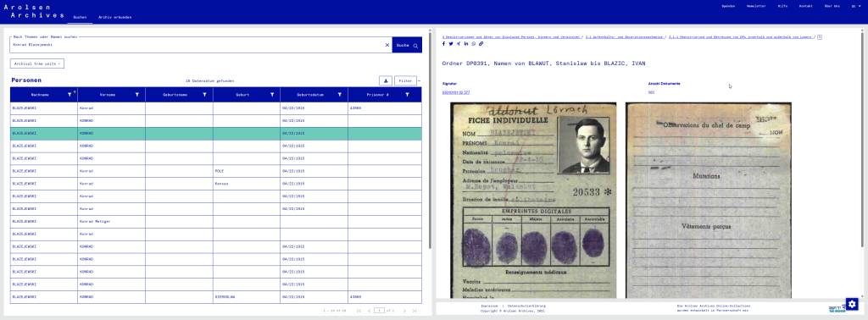
Task: Expand the breadcrumb trail dropdown
Action: pyautogui.click(x=820, y=37)
